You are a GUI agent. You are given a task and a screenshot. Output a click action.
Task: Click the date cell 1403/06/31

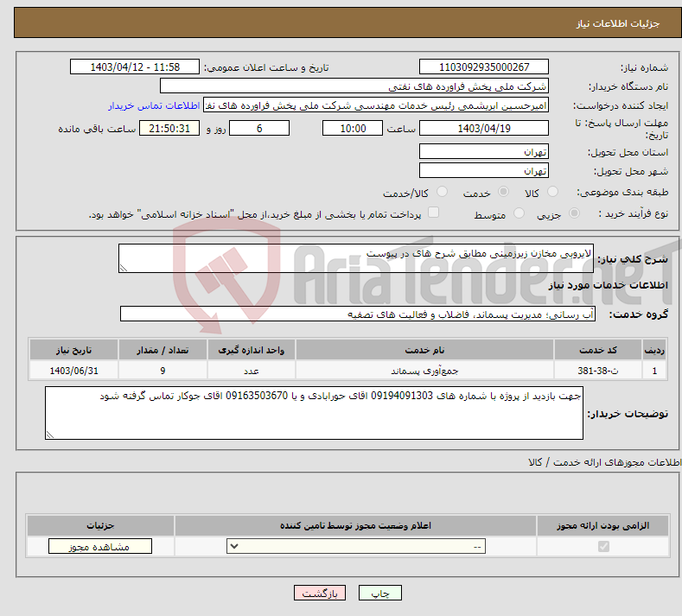point(74,371)
